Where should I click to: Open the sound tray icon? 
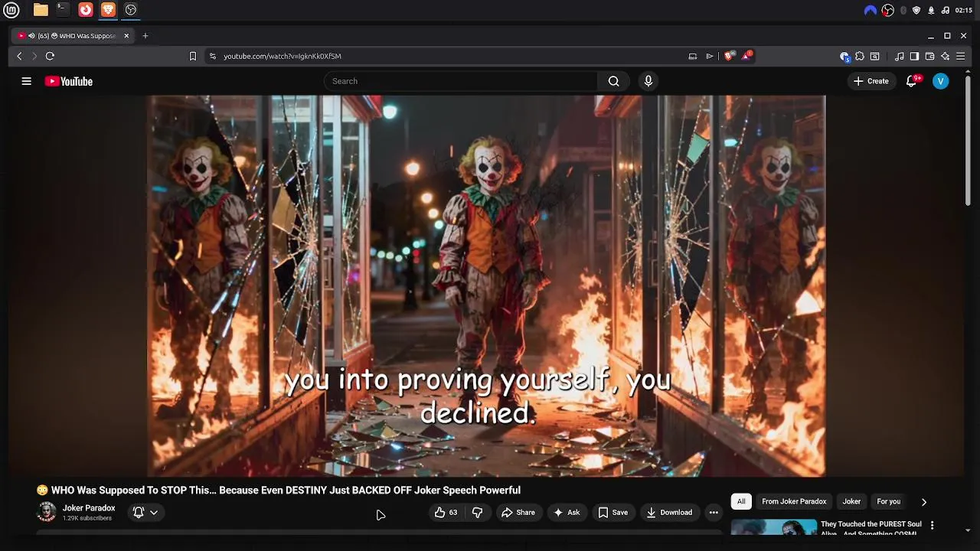point(945,11)
